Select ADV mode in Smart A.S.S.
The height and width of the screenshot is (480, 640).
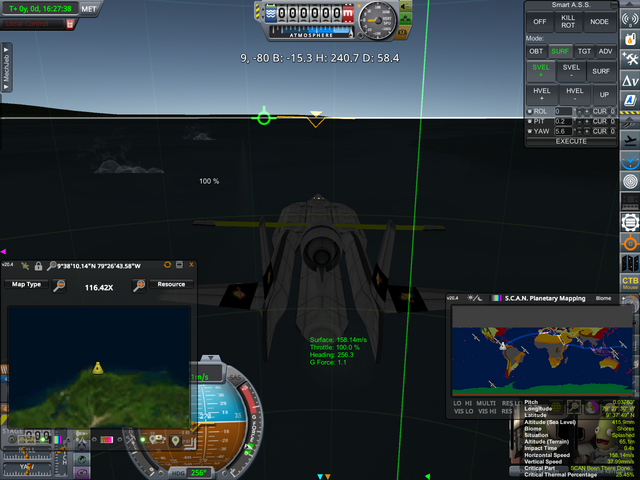point(606,51)
